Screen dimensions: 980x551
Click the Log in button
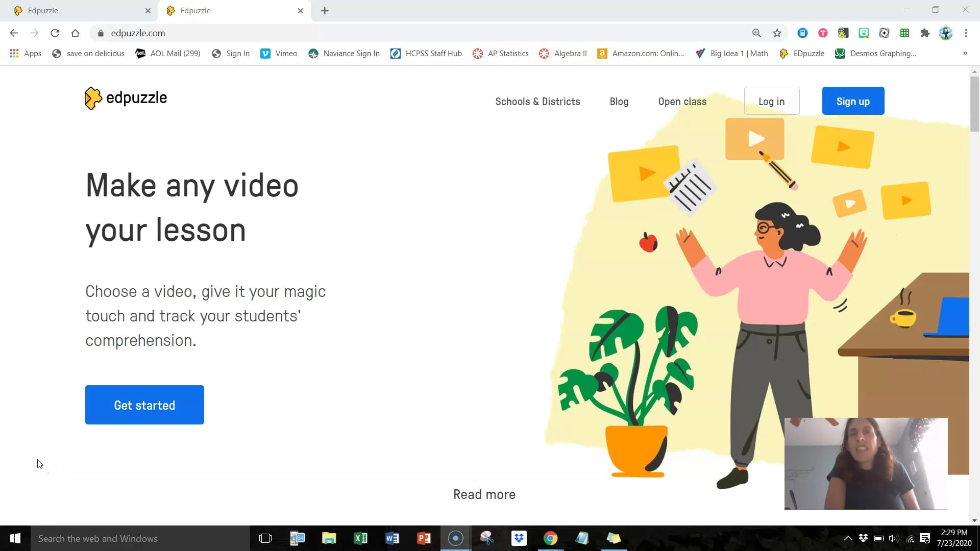click(771, 101)
